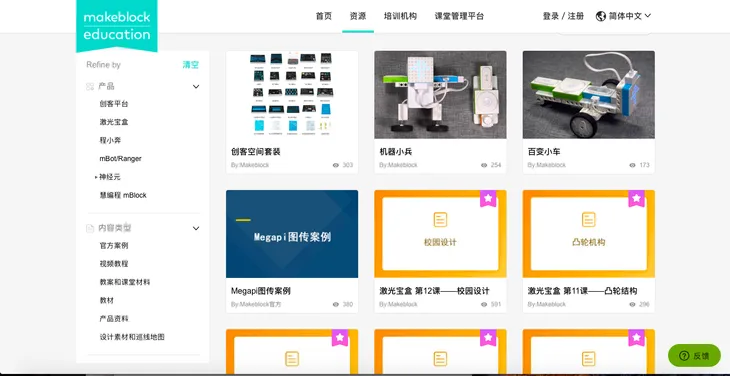Go to the 首页 menu item
The width and height of the screenshot is (730, 376).
coord(324,16)
